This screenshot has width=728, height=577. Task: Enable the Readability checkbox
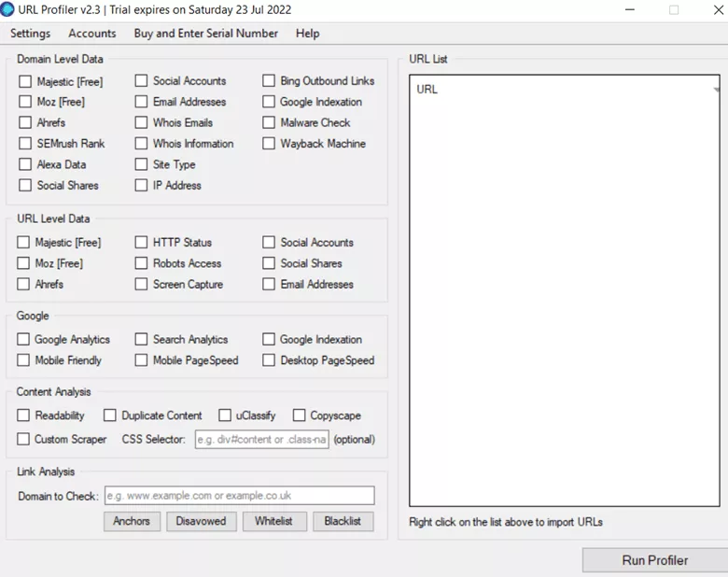(x=23, y=415)
